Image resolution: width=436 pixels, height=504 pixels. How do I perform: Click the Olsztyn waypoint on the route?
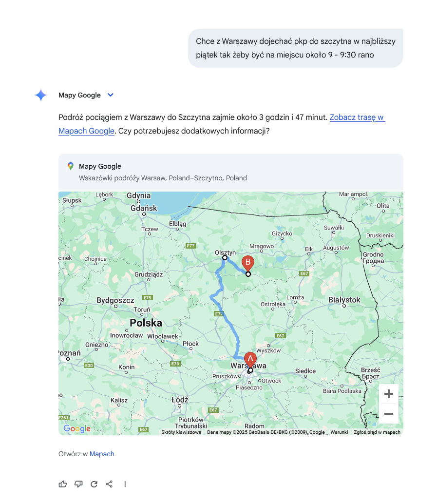pyautogui.click(x=225, y=258)
